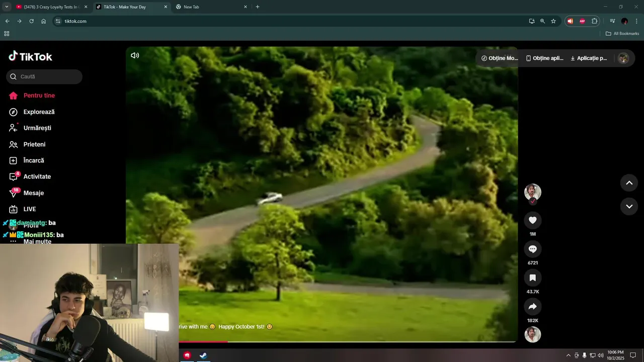Open the Mesaje inbox
The image size is (644, 362).
point(26,193)
